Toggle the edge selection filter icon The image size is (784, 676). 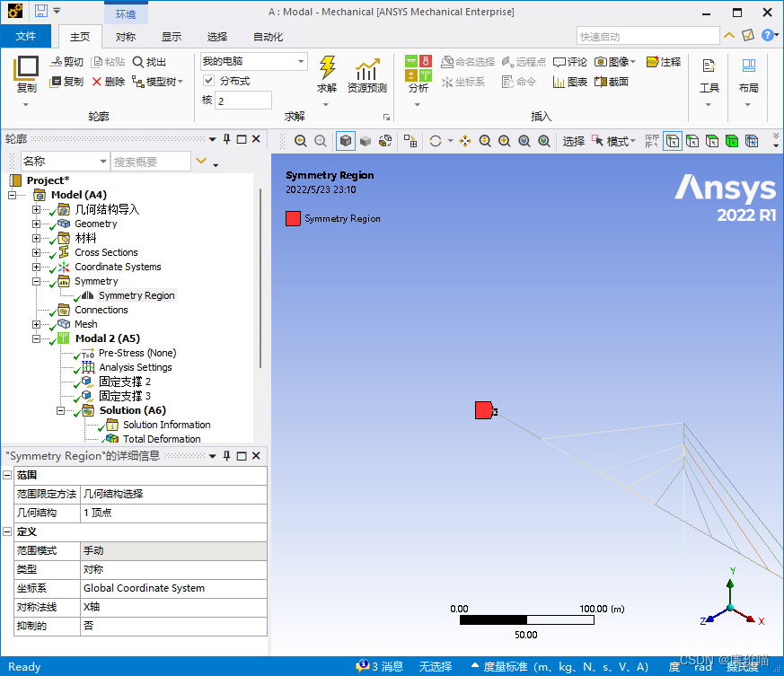(x=692, y=141)
